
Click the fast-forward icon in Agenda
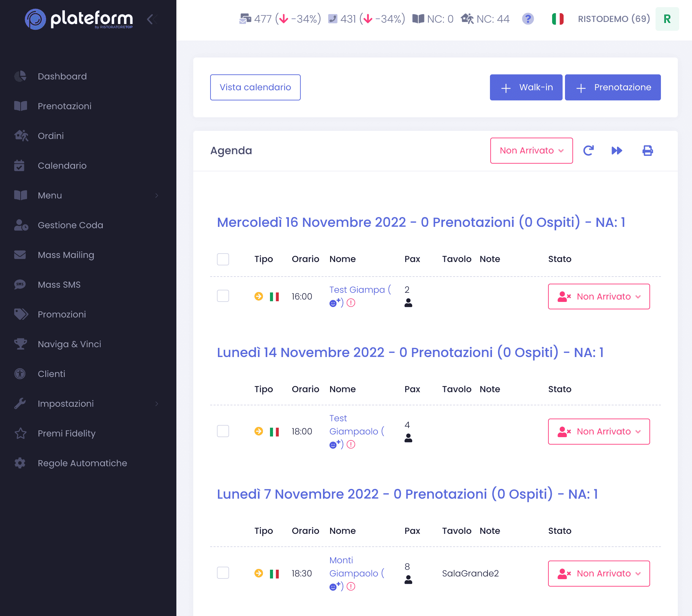(617, 150)
